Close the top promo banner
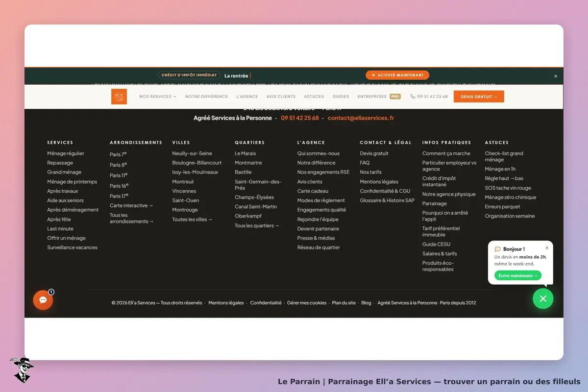The image size is (588, 392). tap(556, 76)
